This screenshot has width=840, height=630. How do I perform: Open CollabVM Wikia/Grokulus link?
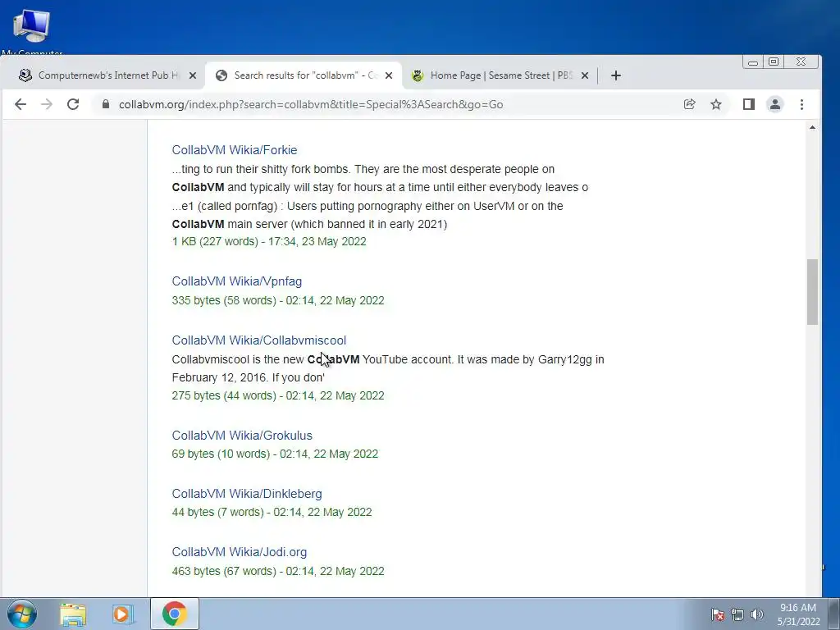click(x=242, y=436)
